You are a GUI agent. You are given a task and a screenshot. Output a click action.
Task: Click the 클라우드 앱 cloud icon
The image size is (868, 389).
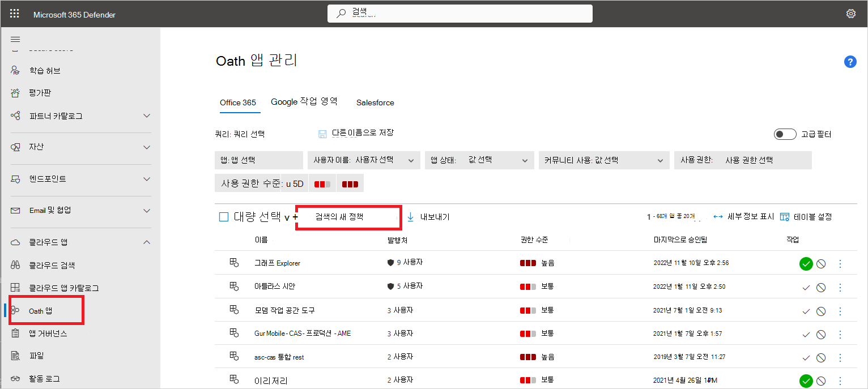point(15,242)
